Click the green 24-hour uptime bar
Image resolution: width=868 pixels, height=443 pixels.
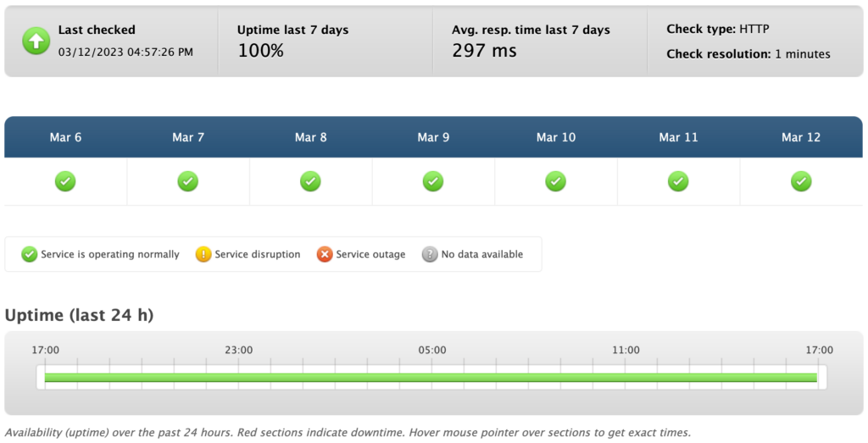(431, 377)
